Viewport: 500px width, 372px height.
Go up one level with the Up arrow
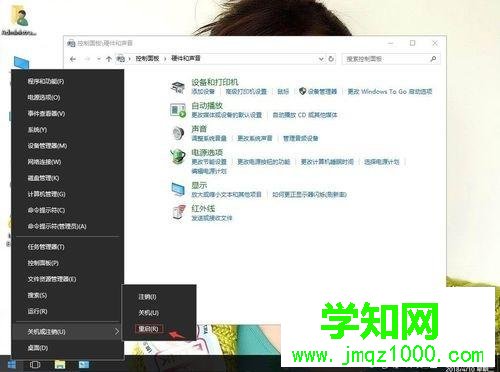click(108, 59)
